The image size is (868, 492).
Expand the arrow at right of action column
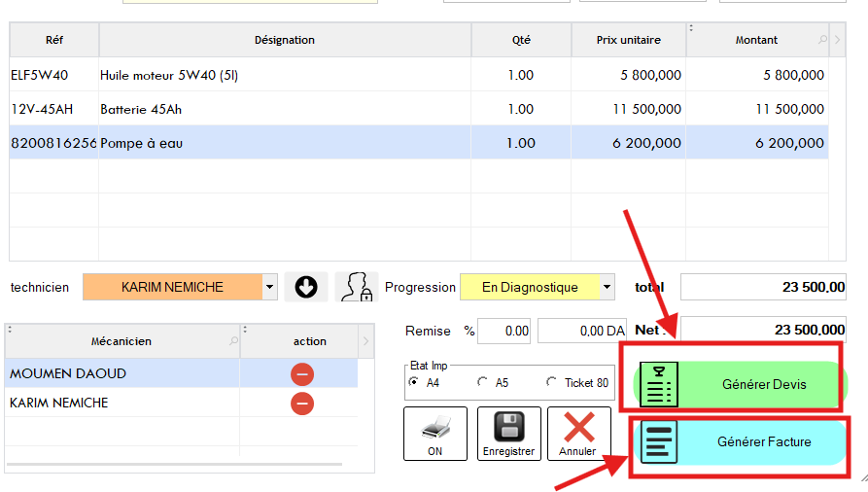click(365, 341)
